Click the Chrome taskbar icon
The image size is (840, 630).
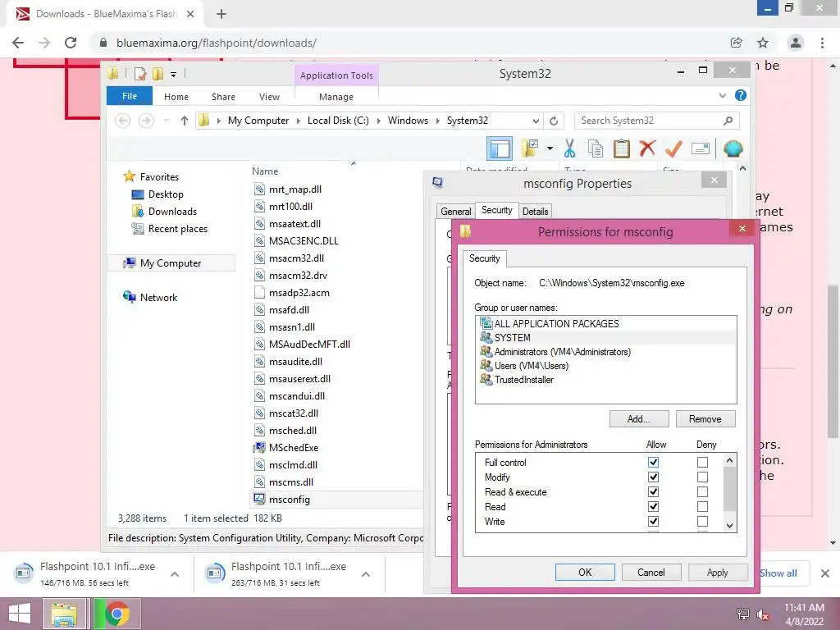(x=116, y=614)
